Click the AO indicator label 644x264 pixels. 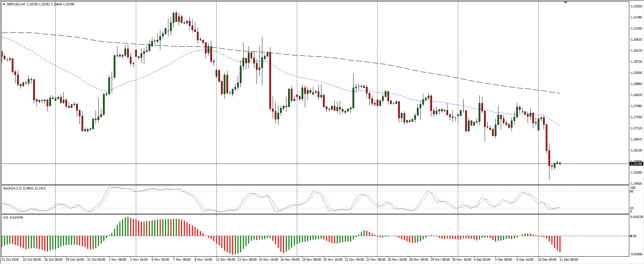5,218
